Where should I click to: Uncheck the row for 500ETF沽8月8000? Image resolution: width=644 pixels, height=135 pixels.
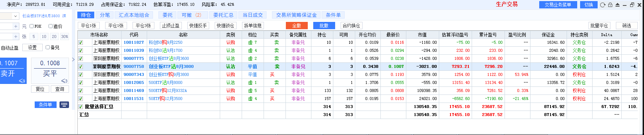81,82
